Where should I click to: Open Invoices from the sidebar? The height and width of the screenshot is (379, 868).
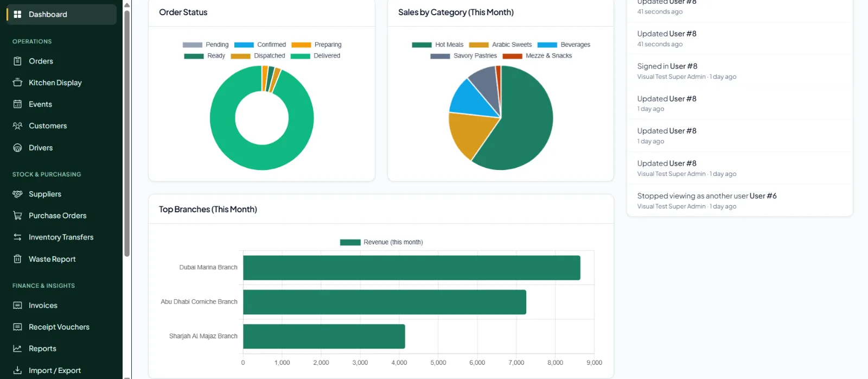click(x=61, y=306)
